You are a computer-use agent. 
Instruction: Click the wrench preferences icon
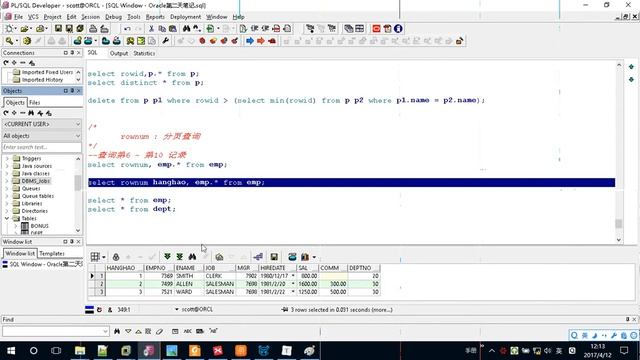coord(165,41)
